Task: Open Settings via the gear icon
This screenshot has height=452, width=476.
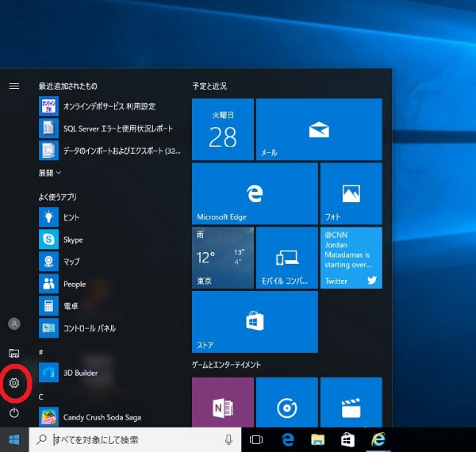Action: pos(13,383)
